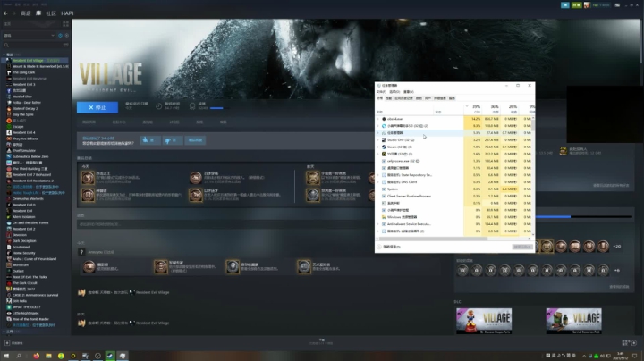Viewport: 644px width, 361px height.
Task: Open Task Manager 选项 menu
Action: click(394, 92)
